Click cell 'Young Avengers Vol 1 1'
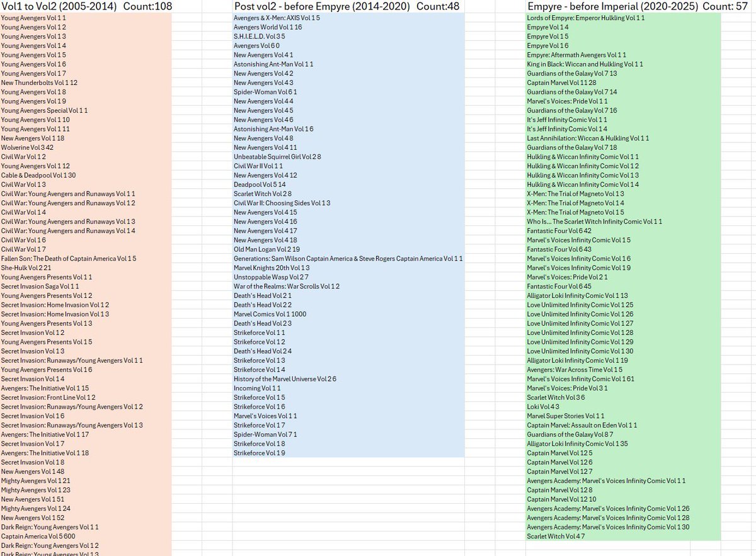This screenshot has width=756, height=556. point(86,18)
